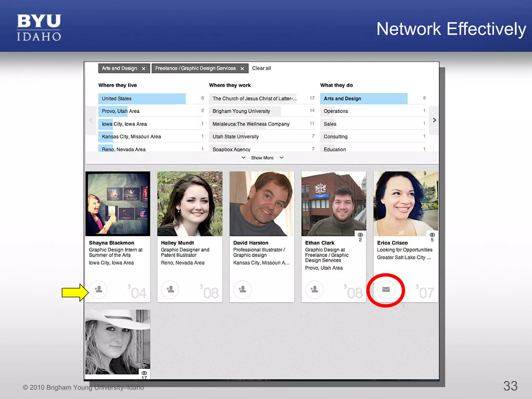Click the BYU Idaho logo
Viewport: 532px width, 399px height.
[x=39, y=28]
